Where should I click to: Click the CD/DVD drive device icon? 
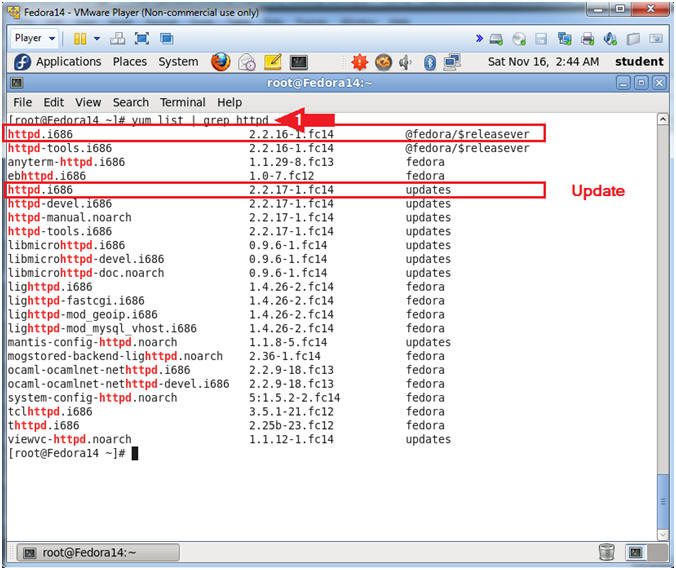[519, 40]
